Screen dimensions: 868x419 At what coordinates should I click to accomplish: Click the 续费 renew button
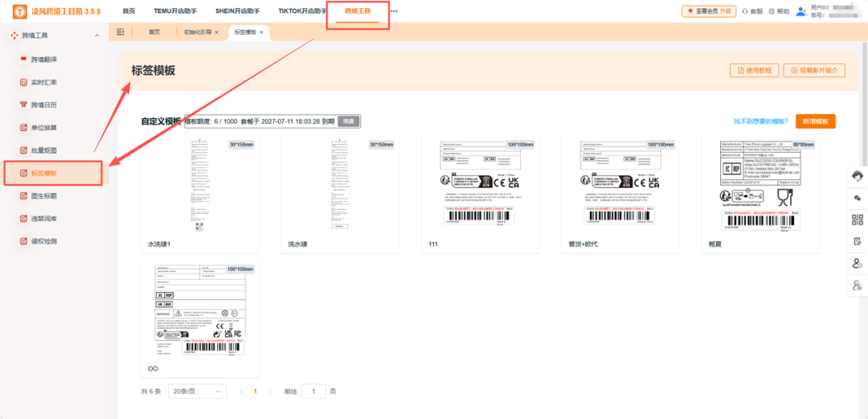point(349,121)
